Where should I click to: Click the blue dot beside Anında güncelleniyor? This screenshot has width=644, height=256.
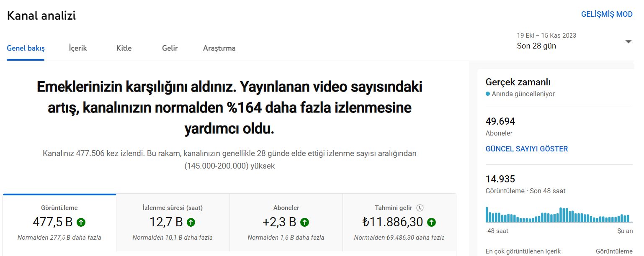pyautogui.click(x=488, y=94)
